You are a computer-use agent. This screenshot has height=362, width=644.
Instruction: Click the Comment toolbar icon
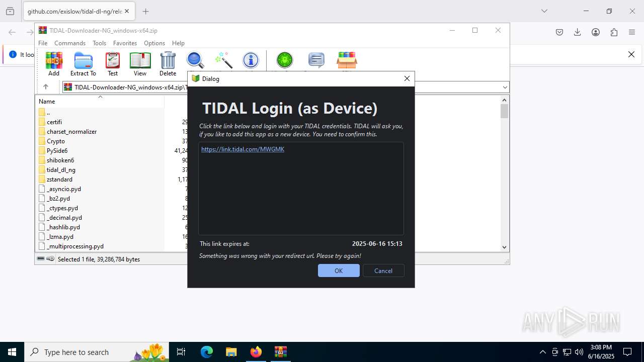(316, 60)
